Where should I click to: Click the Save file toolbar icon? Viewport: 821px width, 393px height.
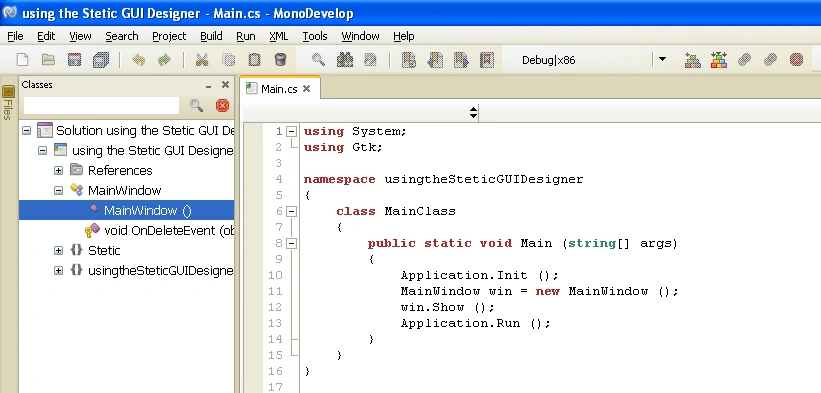[x=74, y=60]
